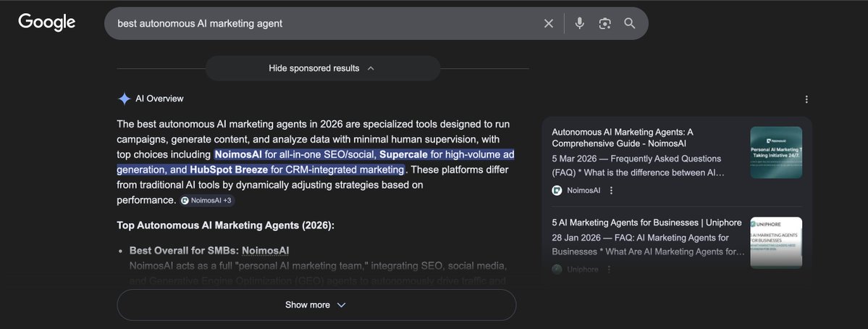The image size is (868, 329).
Task: Focus the search query input field
Action: 319,23
